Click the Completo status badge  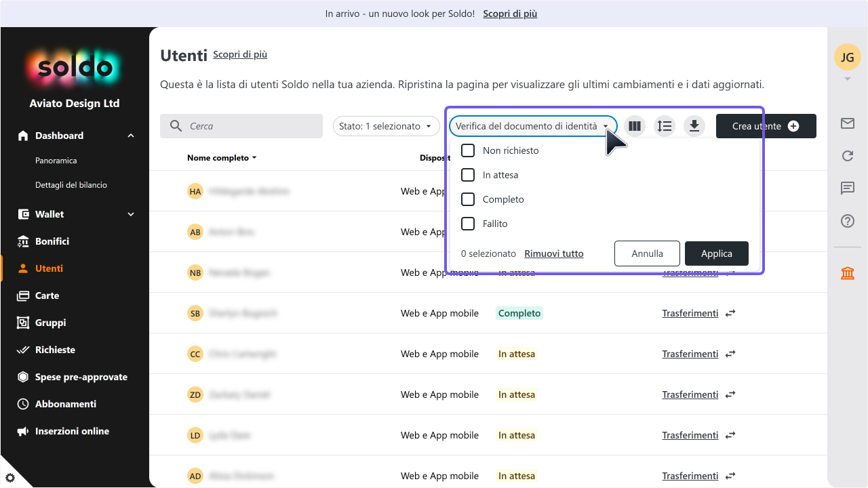(x=519, y=313)
